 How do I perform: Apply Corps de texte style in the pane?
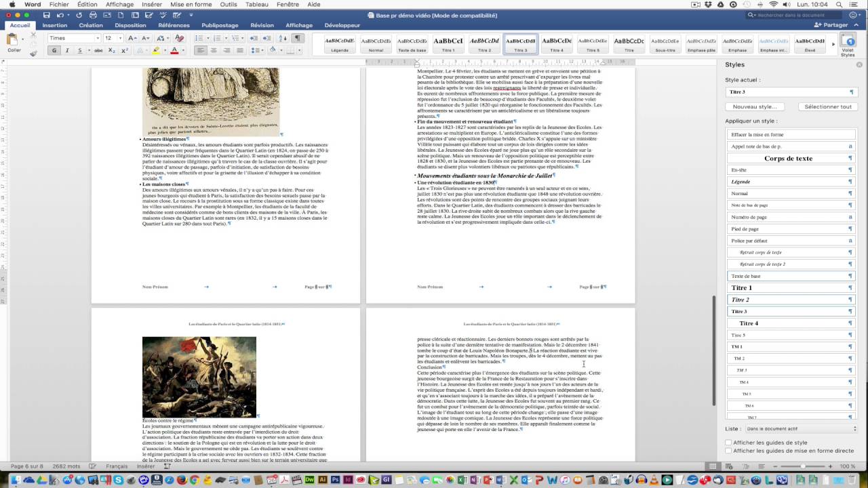pyautogui.click(x=791, y=158)
